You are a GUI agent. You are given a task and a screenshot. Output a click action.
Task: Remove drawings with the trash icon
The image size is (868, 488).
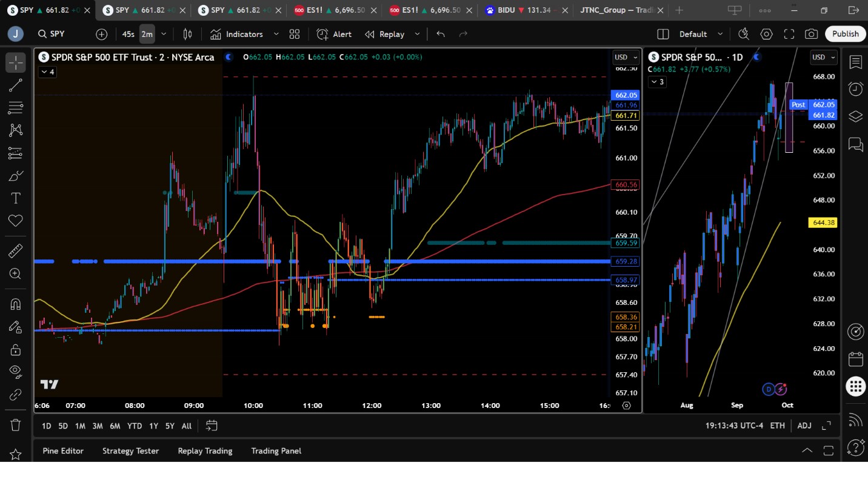click(x=16, y=425)
